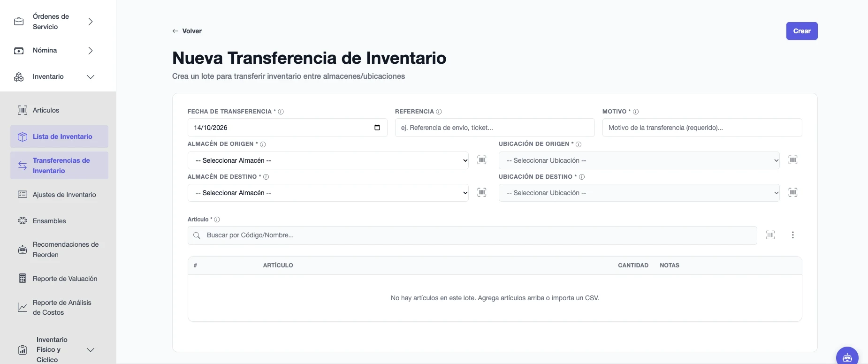Viewport: 868px width, 364px height.
Task: Click info icon next to Almacén de Origen
Action: (x=263, y=144)
